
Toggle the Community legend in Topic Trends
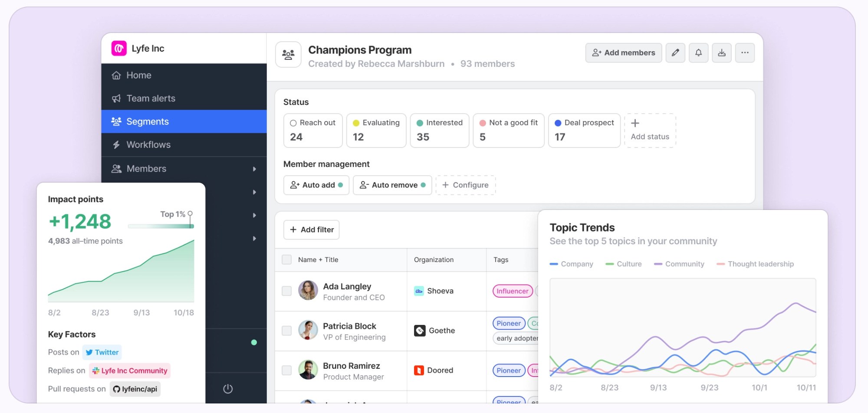pyautogui.click(x=679, y=264)
